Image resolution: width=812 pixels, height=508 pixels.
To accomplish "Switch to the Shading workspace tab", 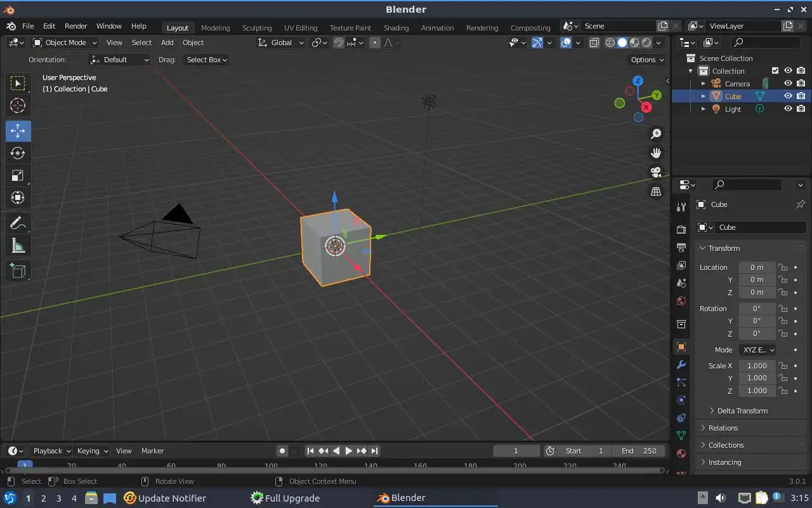I will tap(396, 28).
